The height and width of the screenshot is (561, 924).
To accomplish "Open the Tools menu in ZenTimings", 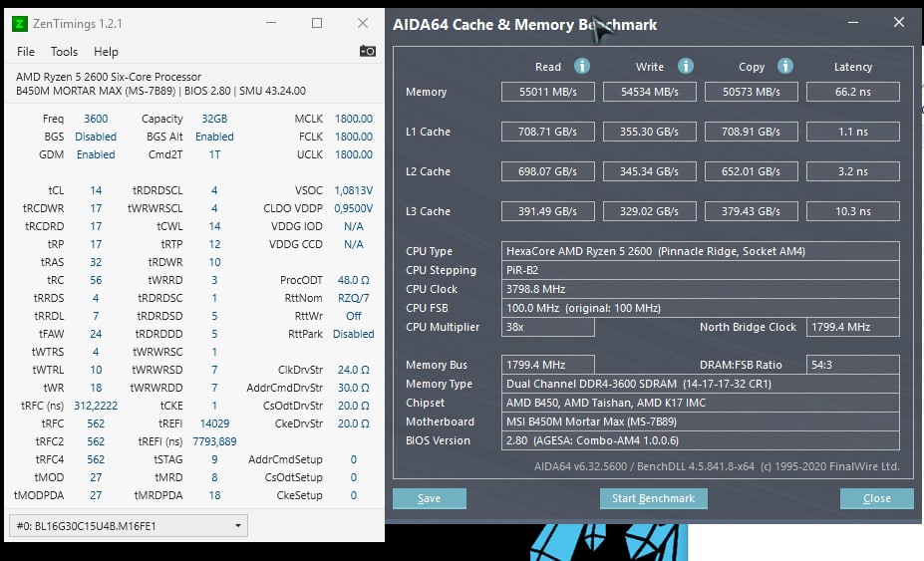I will [x=64, y=52].
